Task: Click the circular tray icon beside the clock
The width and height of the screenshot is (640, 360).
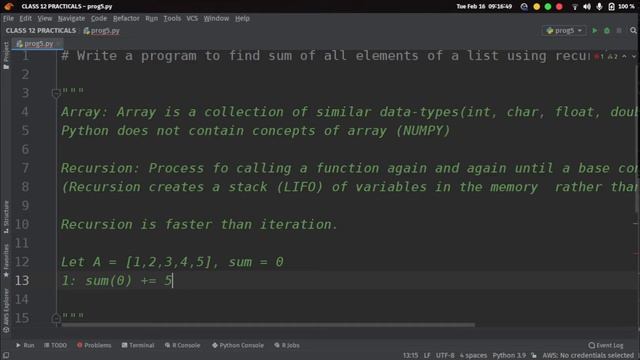Action: 524,7
